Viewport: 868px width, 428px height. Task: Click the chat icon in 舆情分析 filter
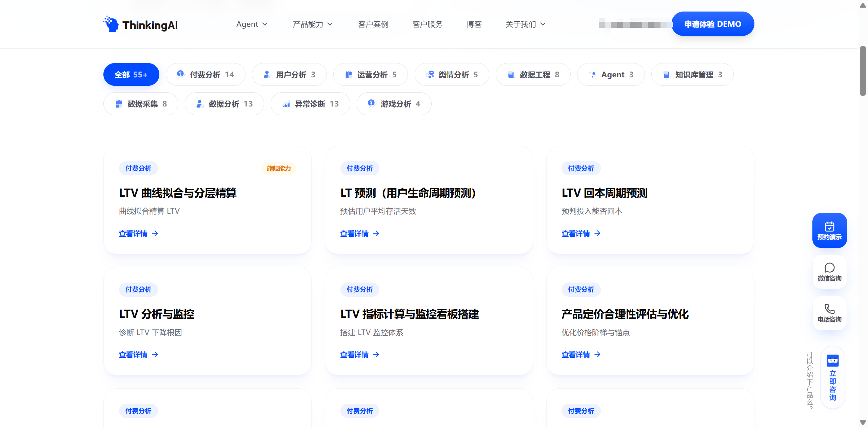(x=430, y=75)
